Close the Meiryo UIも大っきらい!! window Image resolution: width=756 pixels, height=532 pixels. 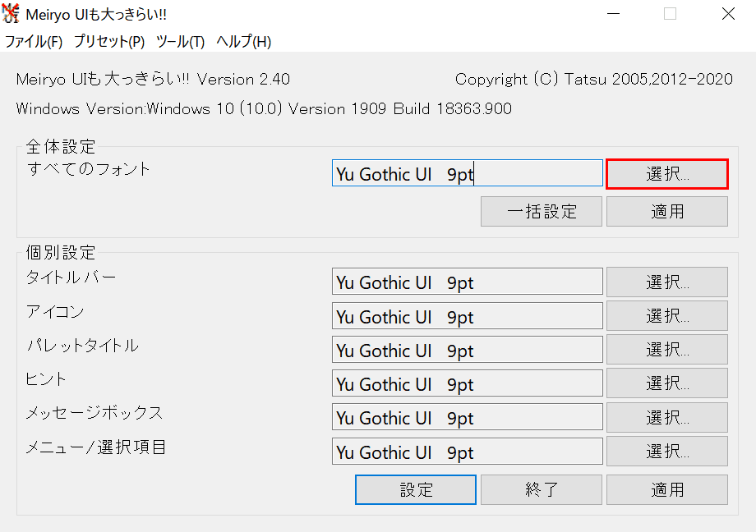(x=728, y=13)
